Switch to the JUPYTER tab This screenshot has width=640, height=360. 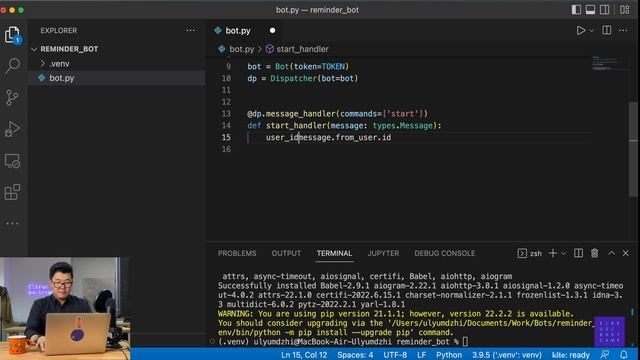383,253
